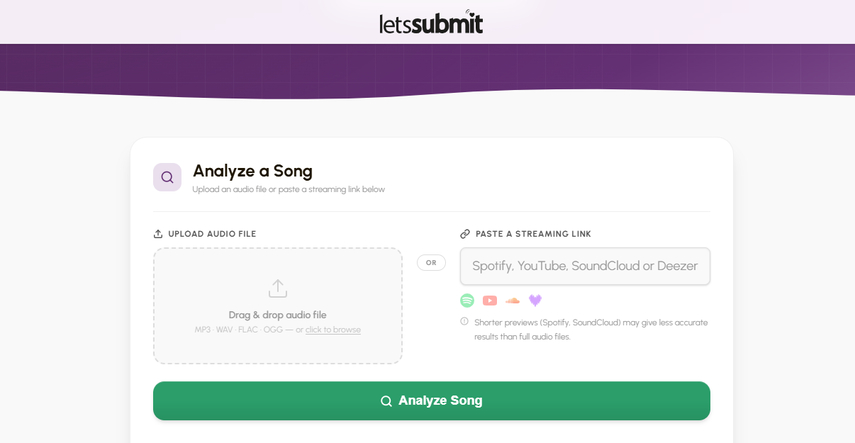Click the magnifier icon beside Analyze a Song
855x443 pixels.
167,177
